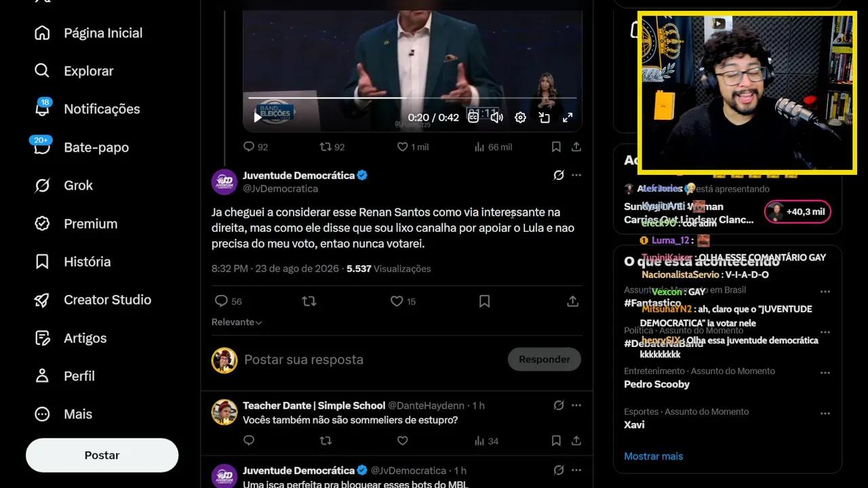Bookmark the main Juventude Democrática tweet
868x488 pixels.
click(x=485, y=302)
